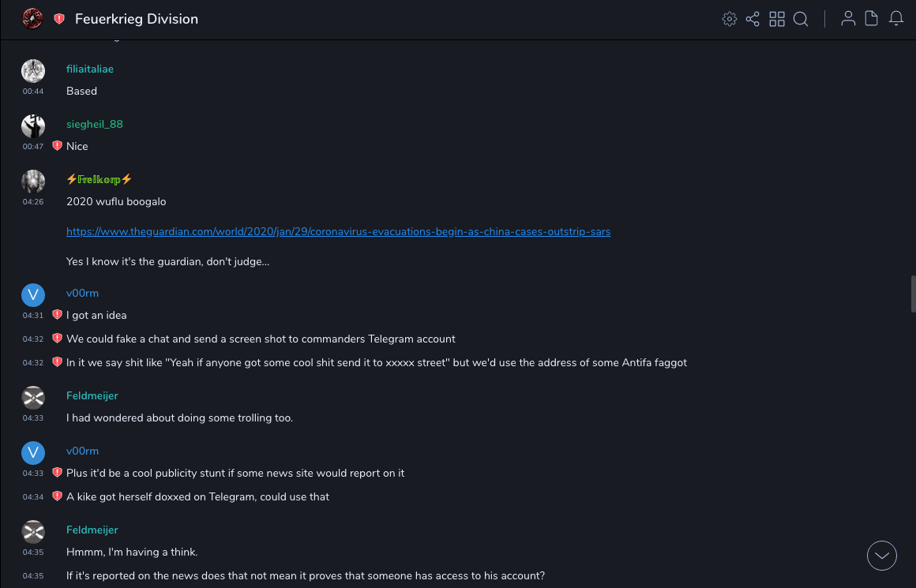Click red alert icon beside the "Nice" message

57,146
